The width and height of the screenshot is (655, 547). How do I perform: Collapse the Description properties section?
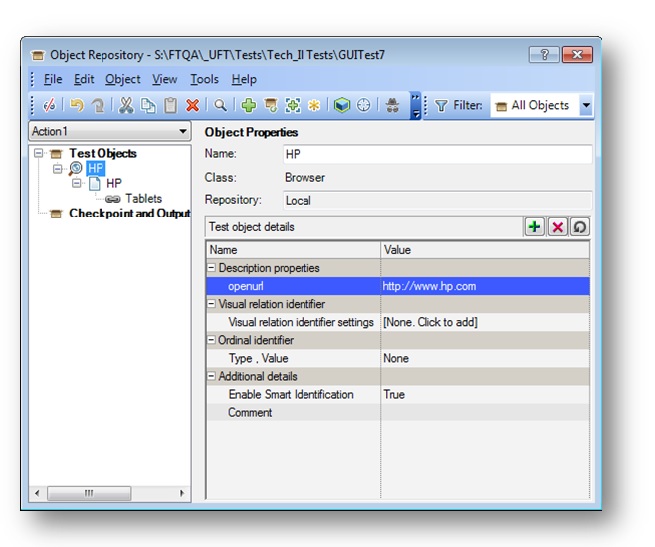pos(212,268)
